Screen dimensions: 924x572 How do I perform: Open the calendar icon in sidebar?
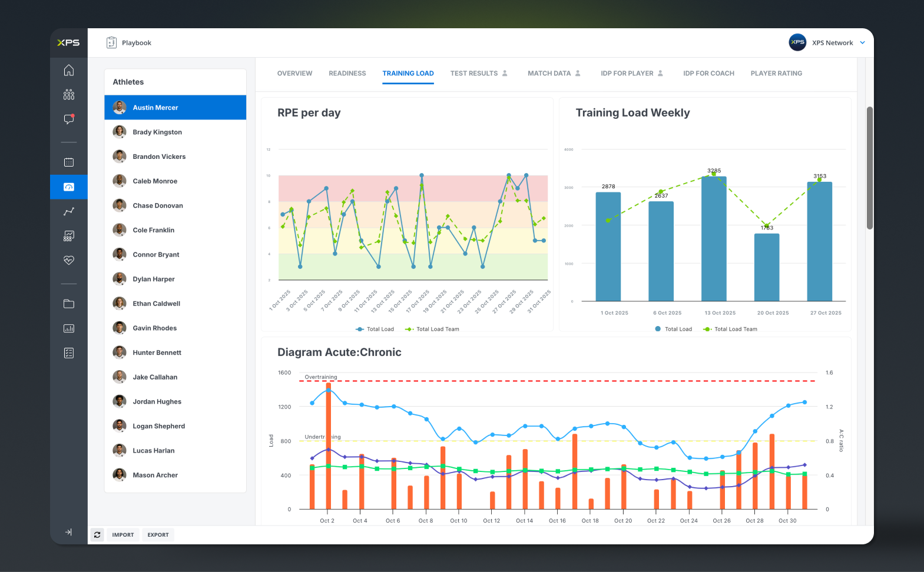(x=69, y=162)
